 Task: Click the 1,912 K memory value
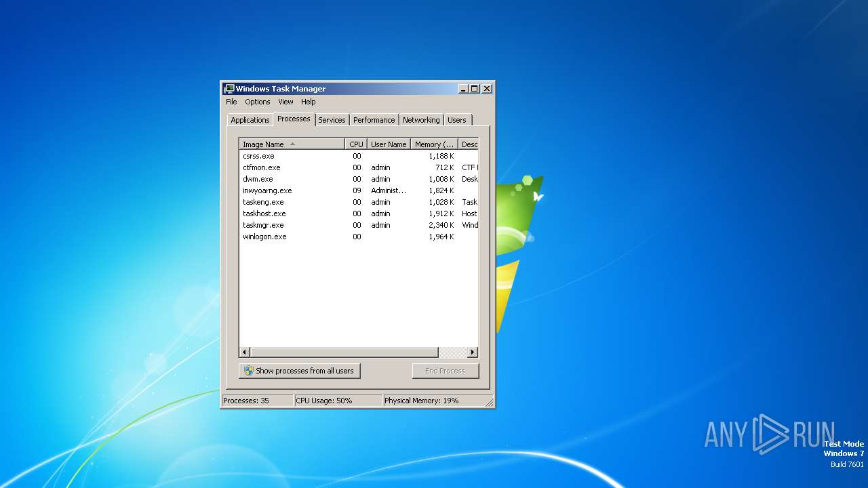(x=441, y=213)
